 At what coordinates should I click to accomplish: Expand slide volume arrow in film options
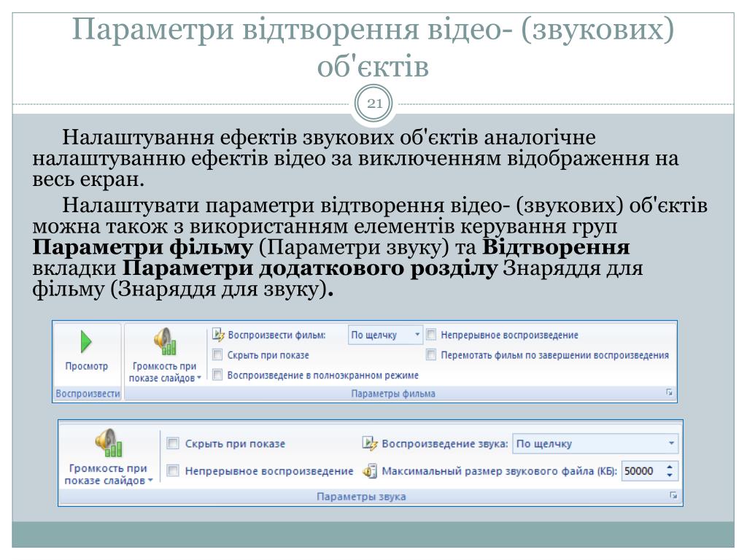point(199,378)
